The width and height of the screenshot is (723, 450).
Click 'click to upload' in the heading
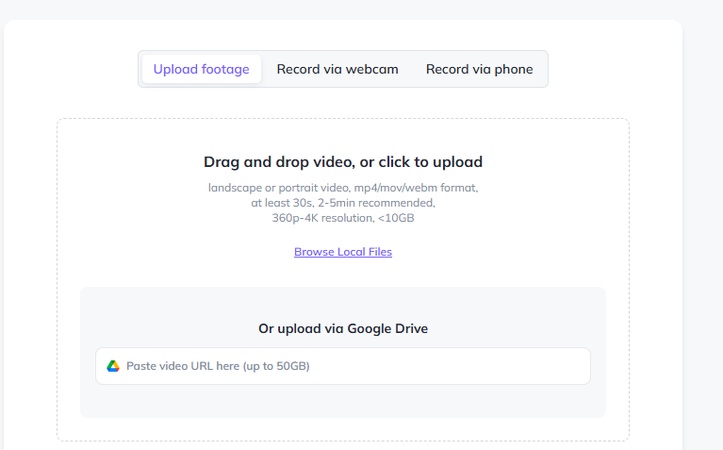point(431,162)
